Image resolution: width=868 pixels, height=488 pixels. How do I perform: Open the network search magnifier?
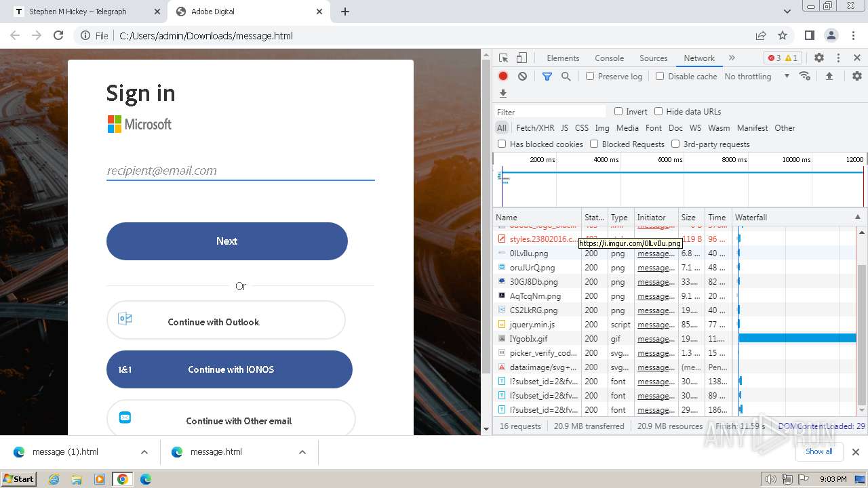[x=566, y=77]
